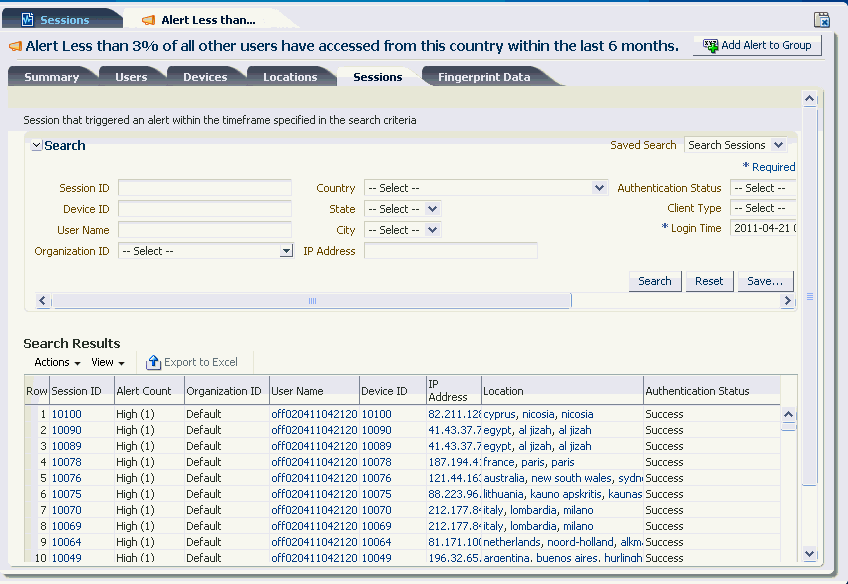This screenshot has height=584, width=848.
Task: Click the window icon at the top right
Action: (822, 19)
